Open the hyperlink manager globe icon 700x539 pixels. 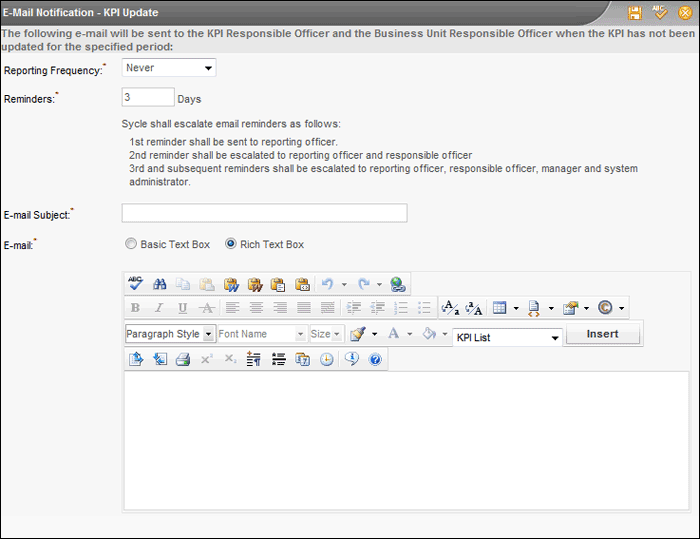coord(397,284)
